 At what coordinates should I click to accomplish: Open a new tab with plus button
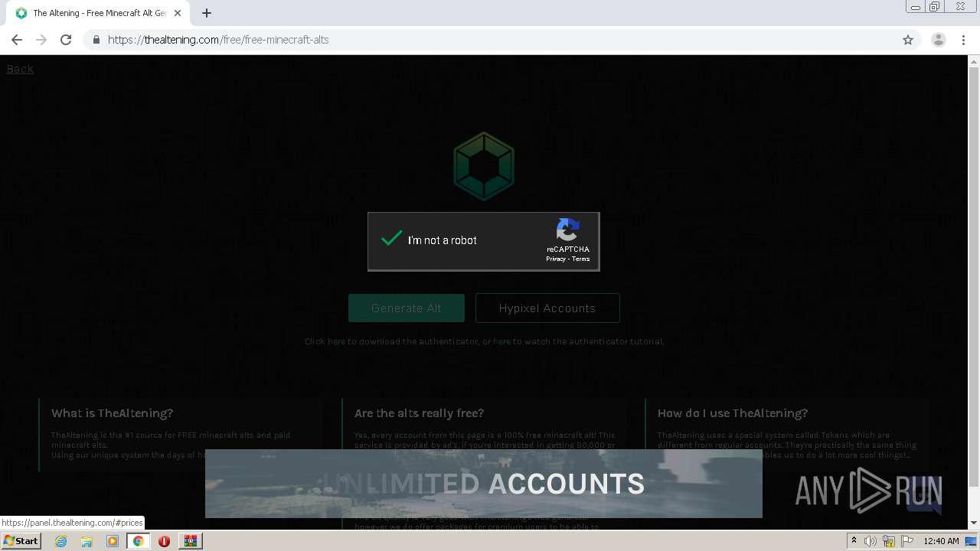coord(207,13)
